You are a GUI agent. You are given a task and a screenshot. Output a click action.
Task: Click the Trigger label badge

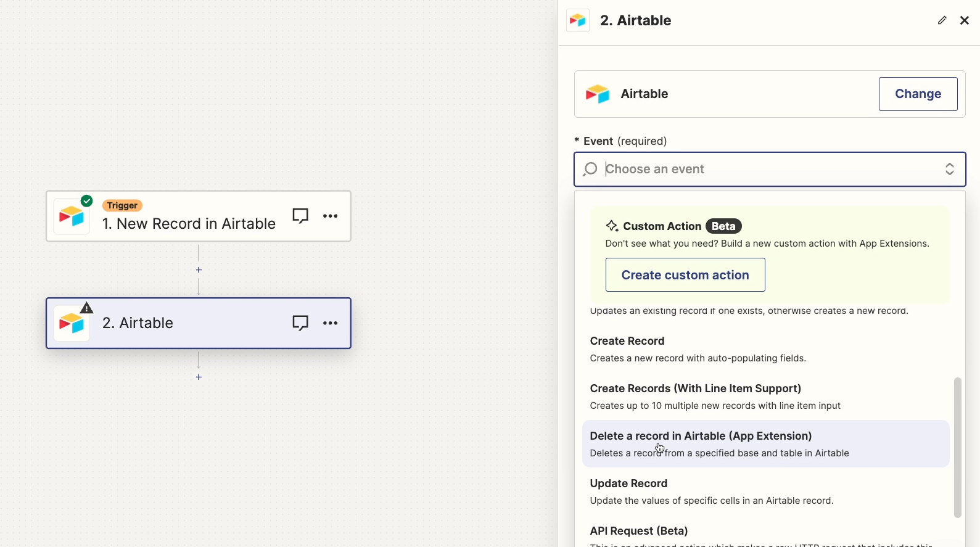123,205
